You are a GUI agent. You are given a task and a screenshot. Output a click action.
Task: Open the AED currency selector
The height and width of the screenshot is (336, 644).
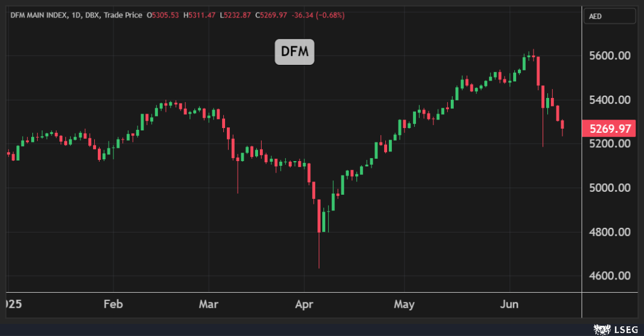pos(610,16)
